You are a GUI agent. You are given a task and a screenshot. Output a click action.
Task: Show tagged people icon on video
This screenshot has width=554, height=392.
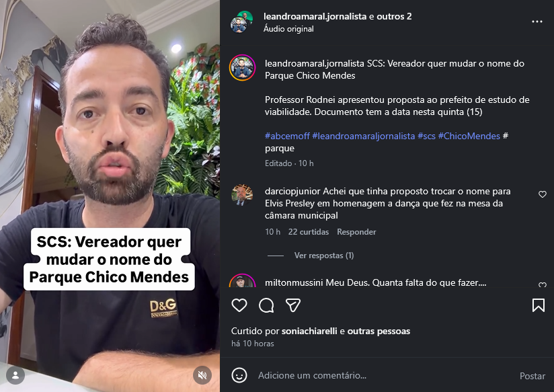[x=15, y=375]
